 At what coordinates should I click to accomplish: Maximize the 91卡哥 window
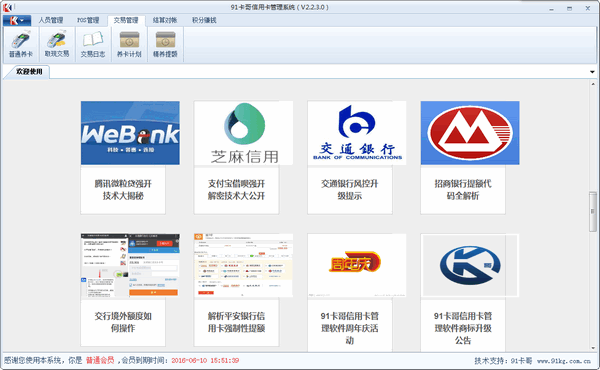(569, 8)
